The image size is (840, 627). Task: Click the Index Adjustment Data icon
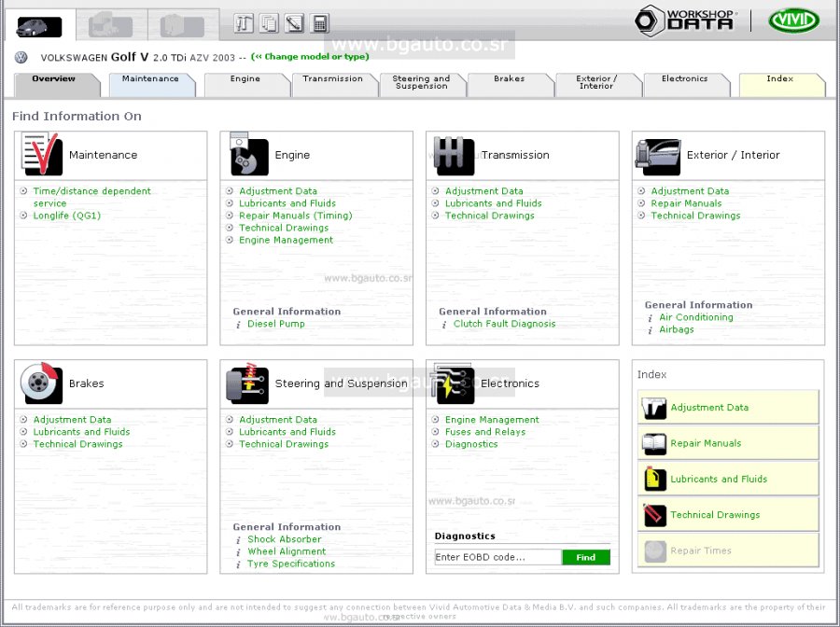coord(654,409)
